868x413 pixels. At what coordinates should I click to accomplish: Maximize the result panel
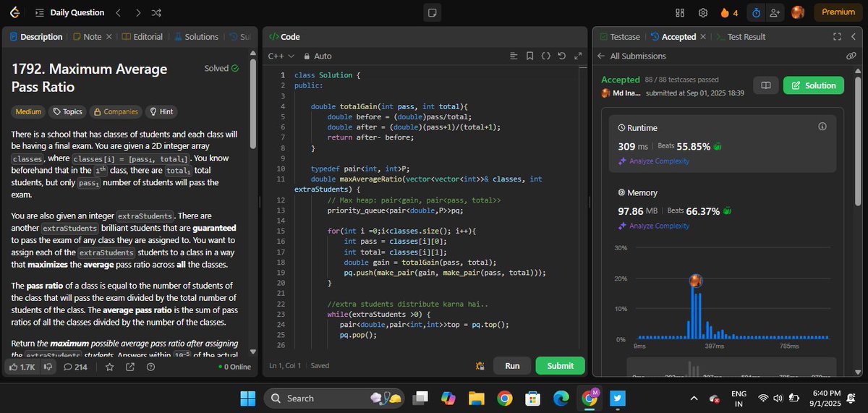pyautogui.click(x=837, y=36)
